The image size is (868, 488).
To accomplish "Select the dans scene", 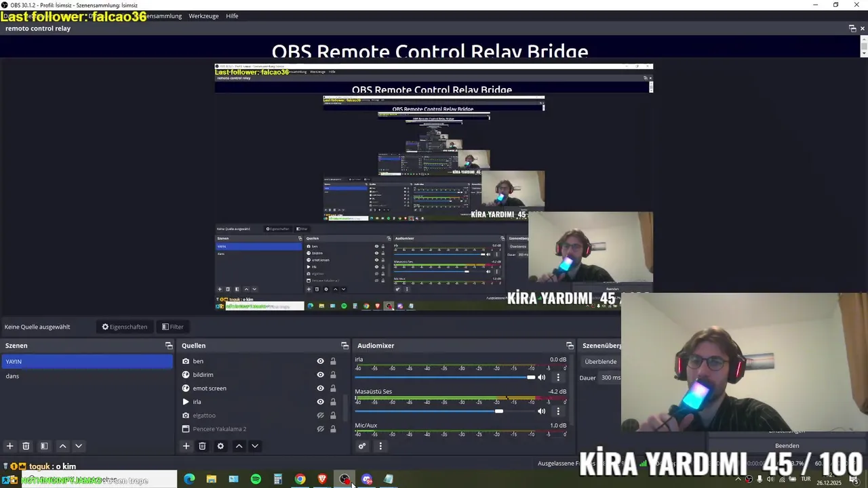I will click(x=87, y=376).
